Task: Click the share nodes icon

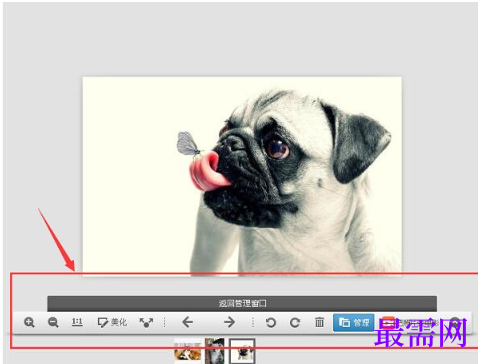Action: 146,322
